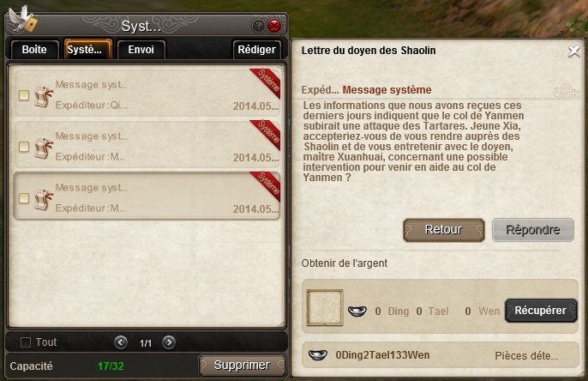Click Récupérer to collect money
Screen dimensions: 588x381
pos(541,311)
